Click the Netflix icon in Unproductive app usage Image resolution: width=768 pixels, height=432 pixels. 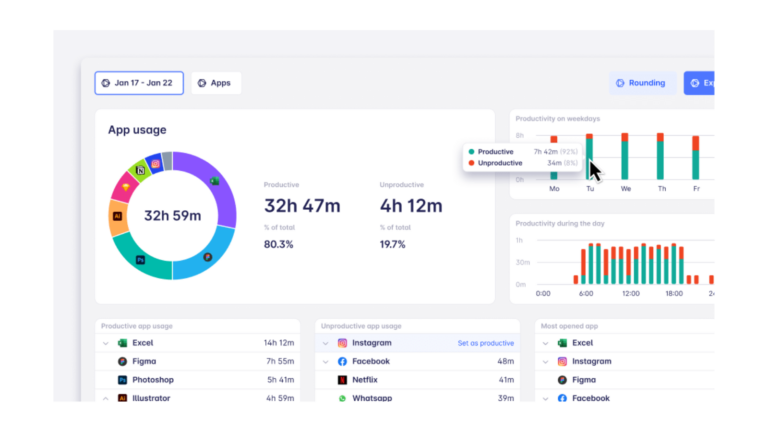coord(342,380)
